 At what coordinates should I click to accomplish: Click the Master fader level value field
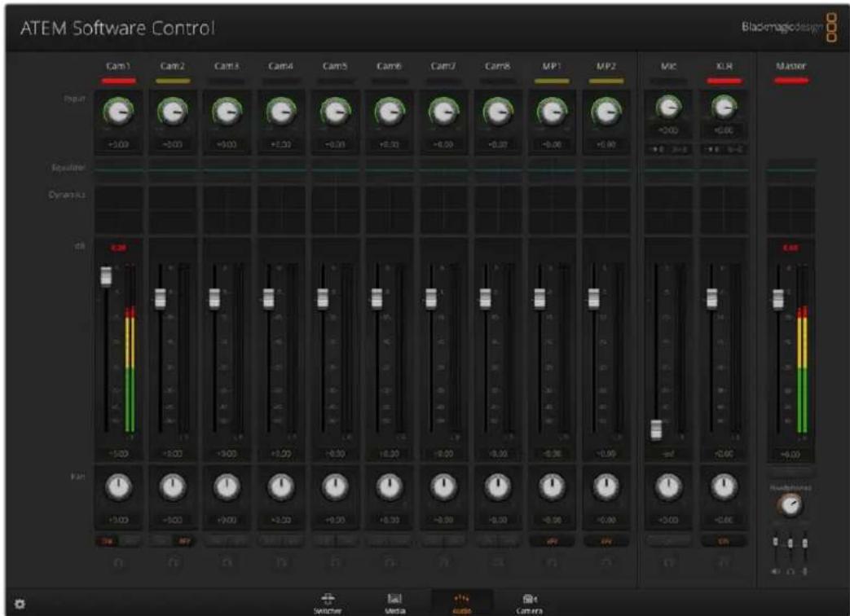(x=791, y=455)
